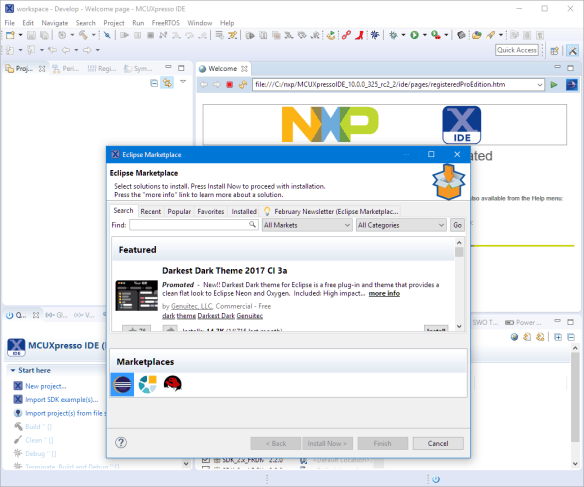This screenshot has height=487, width=584.
Task: Click the dark chip toolbar icon
Action: pyautogui.click(x=461, y=35)
